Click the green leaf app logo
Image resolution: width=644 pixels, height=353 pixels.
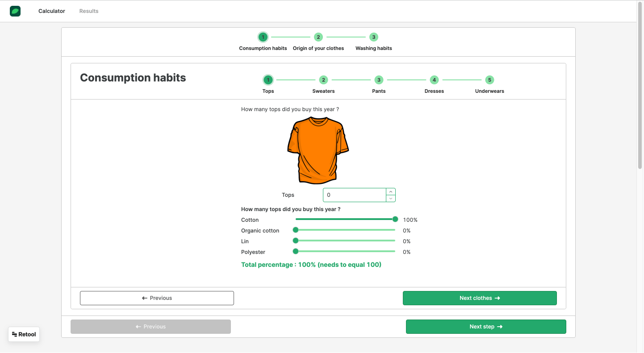[15, 11]
